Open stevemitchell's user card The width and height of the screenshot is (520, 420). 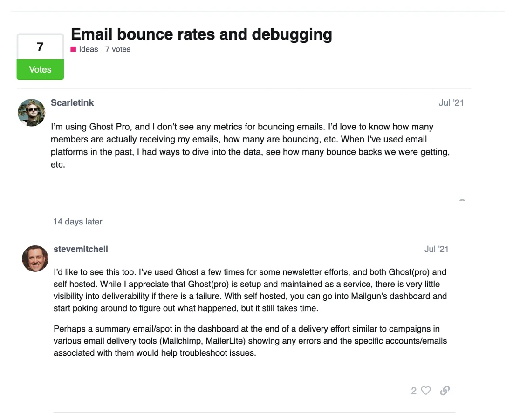[x=81, y=249]
